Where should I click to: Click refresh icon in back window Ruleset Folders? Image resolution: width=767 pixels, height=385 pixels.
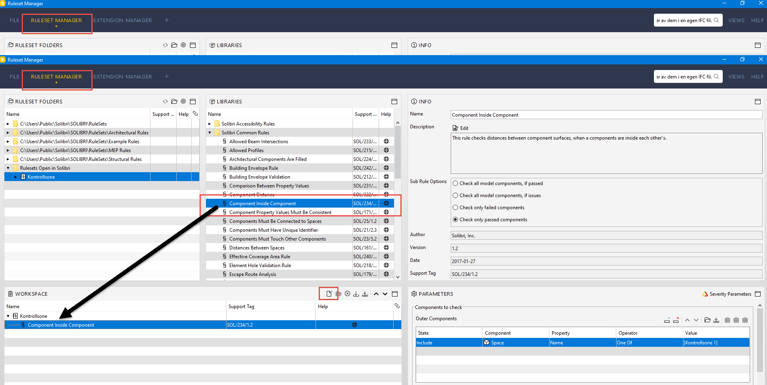(x=165, y=45)
